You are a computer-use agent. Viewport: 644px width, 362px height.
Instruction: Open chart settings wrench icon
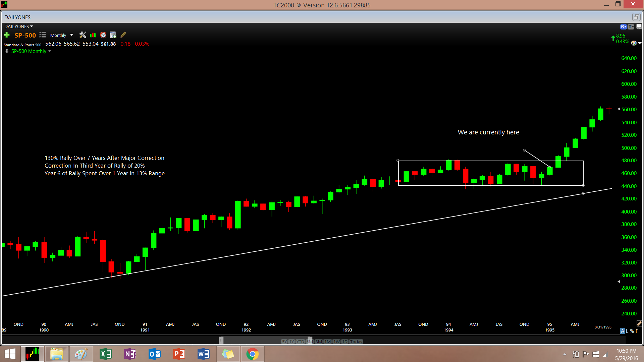[83, 35]
